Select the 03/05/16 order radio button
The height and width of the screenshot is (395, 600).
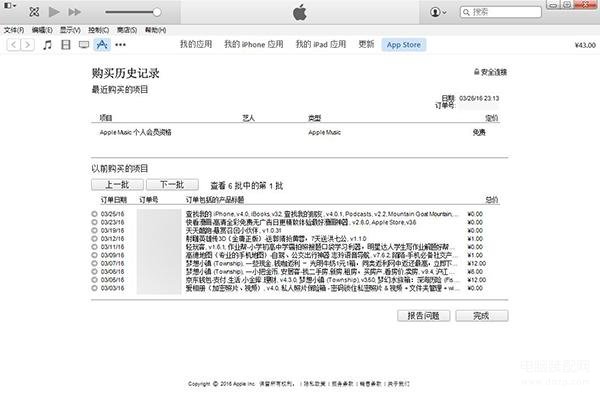tap(94, 280)
